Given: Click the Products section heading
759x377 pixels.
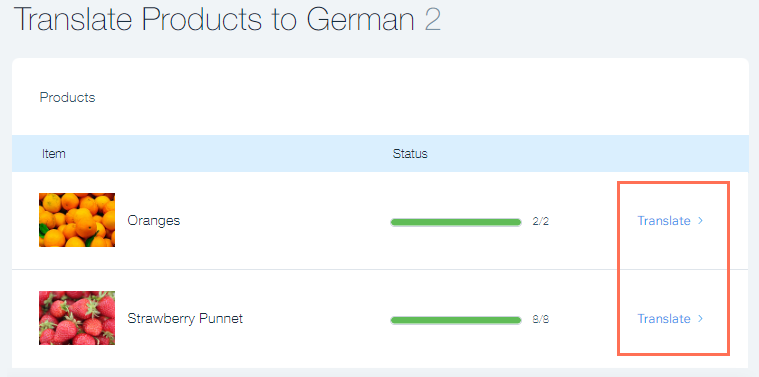Looking at the screenshot, I should pyautogui.click(x=67, y=97).
